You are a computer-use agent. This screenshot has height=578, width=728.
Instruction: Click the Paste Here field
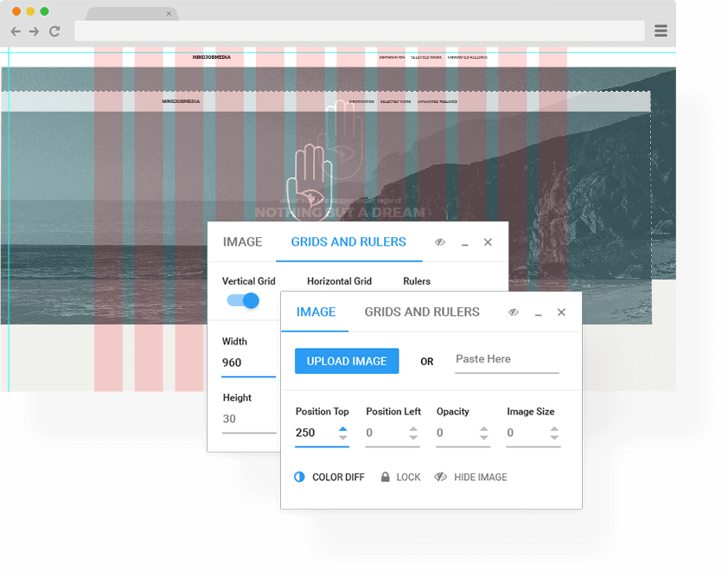click(x=507, y=360)
